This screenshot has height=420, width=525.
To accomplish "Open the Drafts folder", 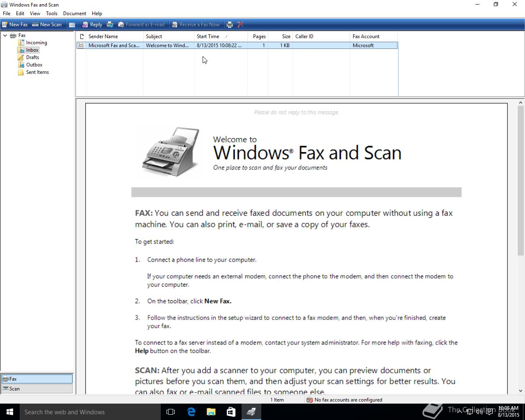I will pos(32,57).
